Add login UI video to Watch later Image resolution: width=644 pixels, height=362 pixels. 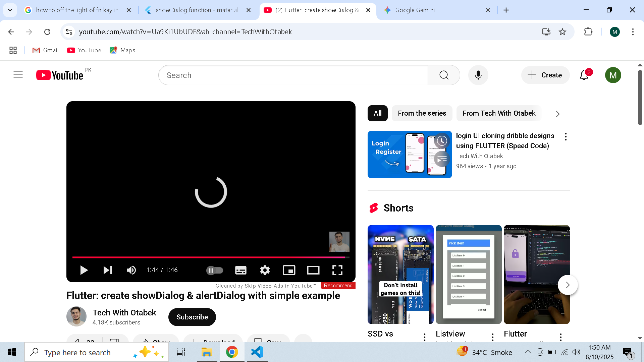[442, 141]
